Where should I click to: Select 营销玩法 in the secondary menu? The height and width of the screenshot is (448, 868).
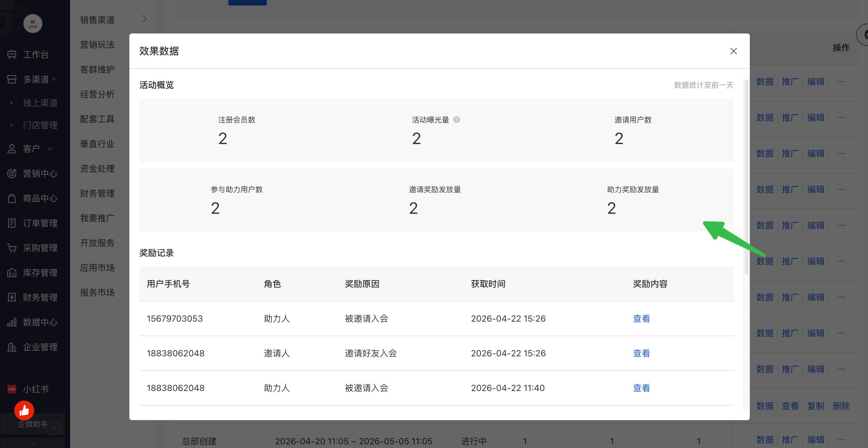(97, 44)
